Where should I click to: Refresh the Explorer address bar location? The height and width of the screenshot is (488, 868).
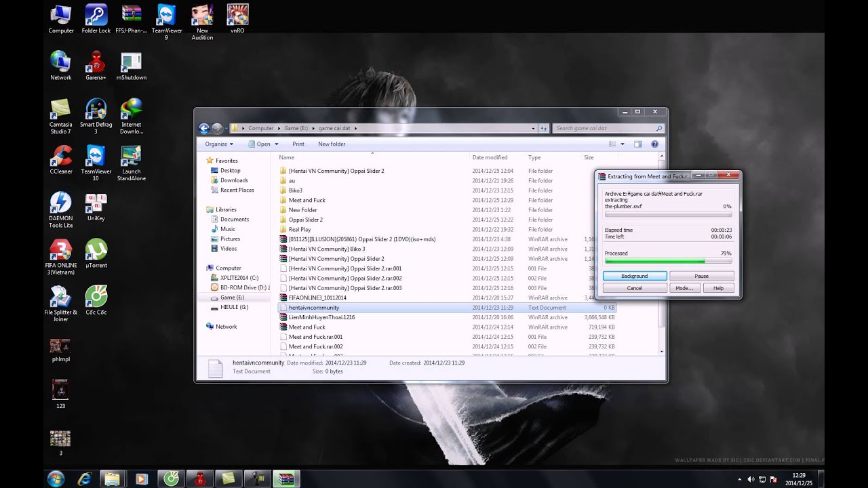(543, 128)
